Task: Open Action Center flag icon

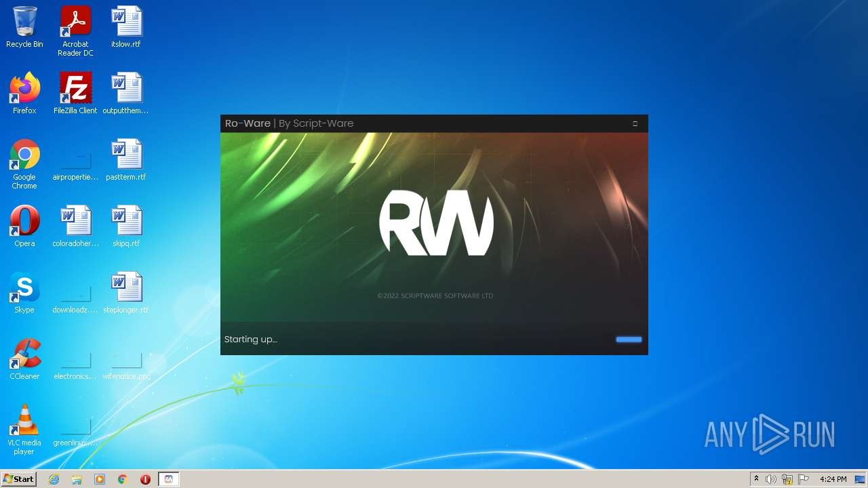Action: click(x=804, y=479)
